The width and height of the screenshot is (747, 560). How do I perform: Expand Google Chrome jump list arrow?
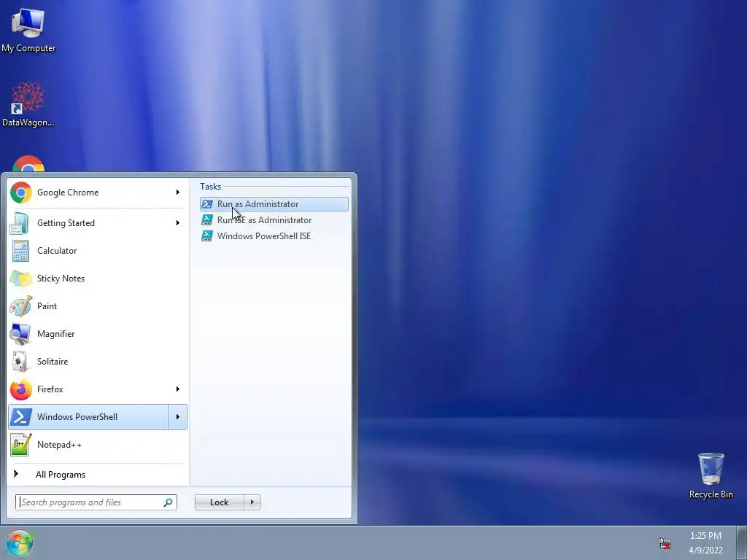[x=178, y=192]
